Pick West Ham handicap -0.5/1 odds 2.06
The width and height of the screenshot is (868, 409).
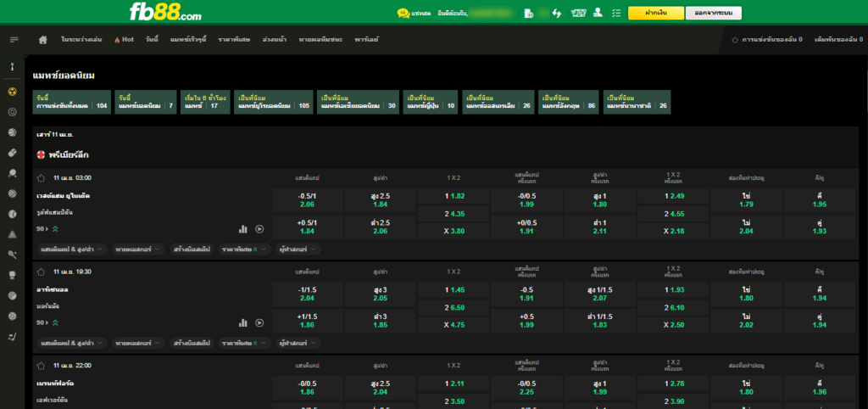(307, 200)
